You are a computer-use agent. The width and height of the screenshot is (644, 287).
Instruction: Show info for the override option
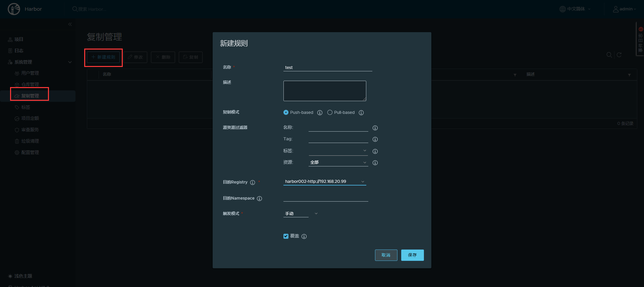(304, 236)
